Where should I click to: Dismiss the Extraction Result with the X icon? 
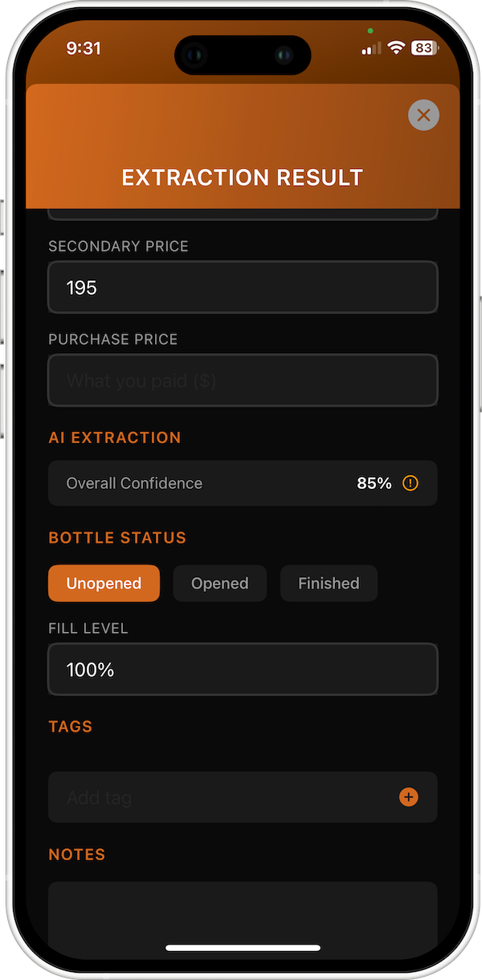pos(423,115)
